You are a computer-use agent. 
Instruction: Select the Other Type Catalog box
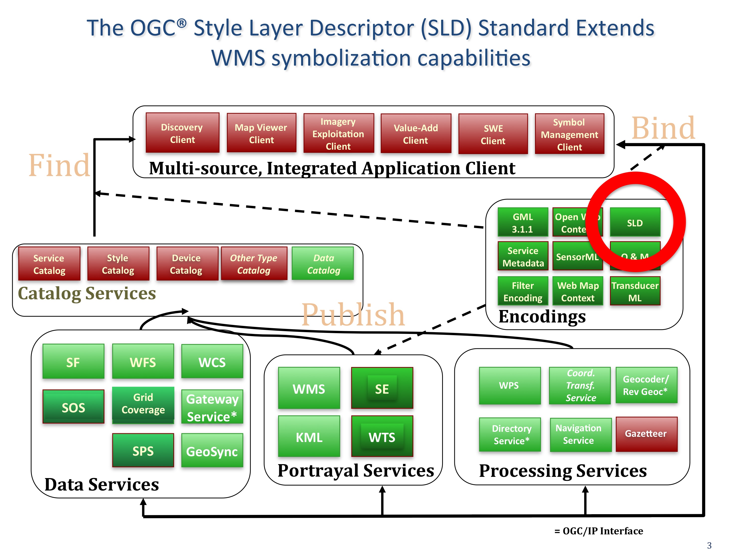pos(254,264)
